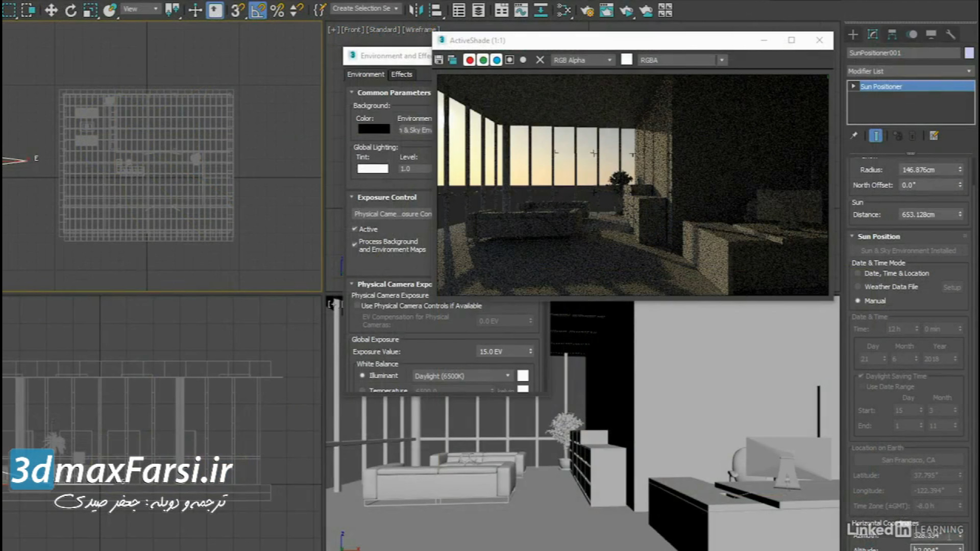Viewport: 980px width, 551px height.
Task: Toggle green channel in ActiveShade
Action: [x=483, y=60]
